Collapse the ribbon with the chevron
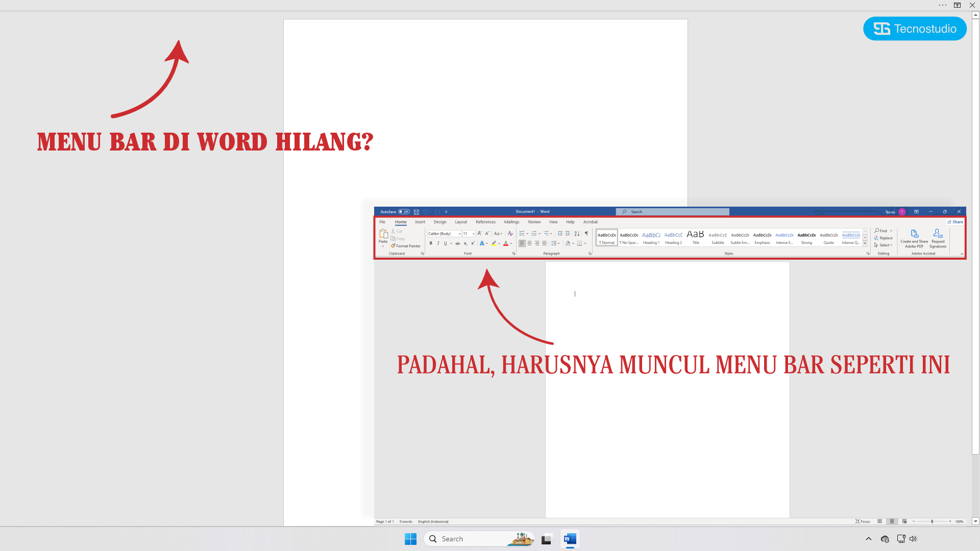This screenshot has width=980, height=551. (962, 254)
